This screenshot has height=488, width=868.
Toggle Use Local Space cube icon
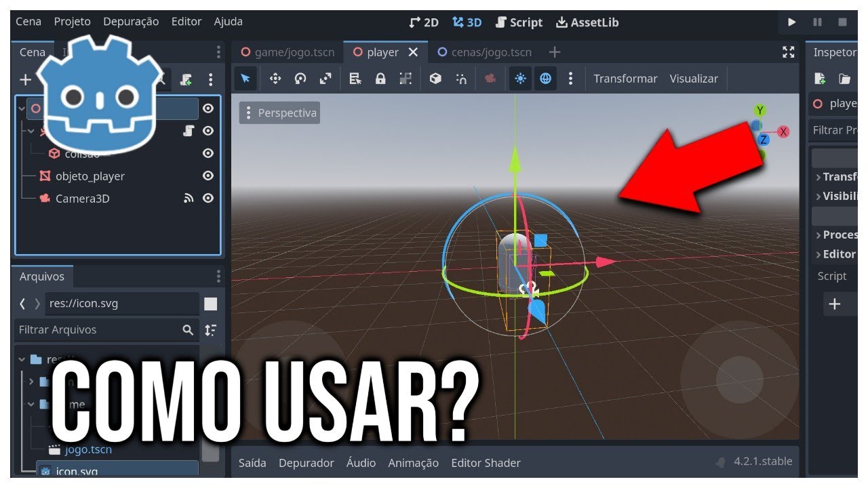[436, 79]
